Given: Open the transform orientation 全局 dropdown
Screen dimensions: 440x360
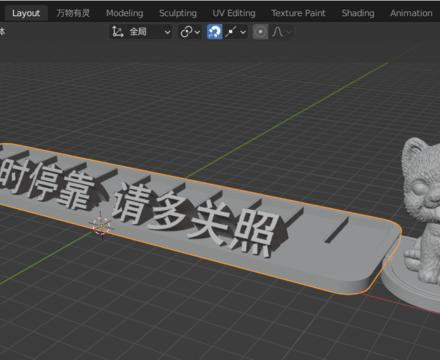Looking at the screenshot, I should pyautogui.click(x=141, y=32).
